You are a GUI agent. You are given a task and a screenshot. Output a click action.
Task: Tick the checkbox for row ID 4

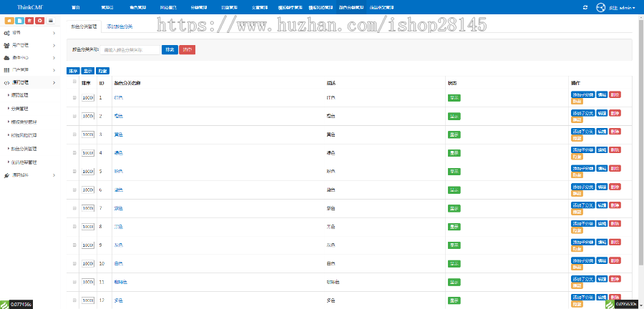[74, 152]
